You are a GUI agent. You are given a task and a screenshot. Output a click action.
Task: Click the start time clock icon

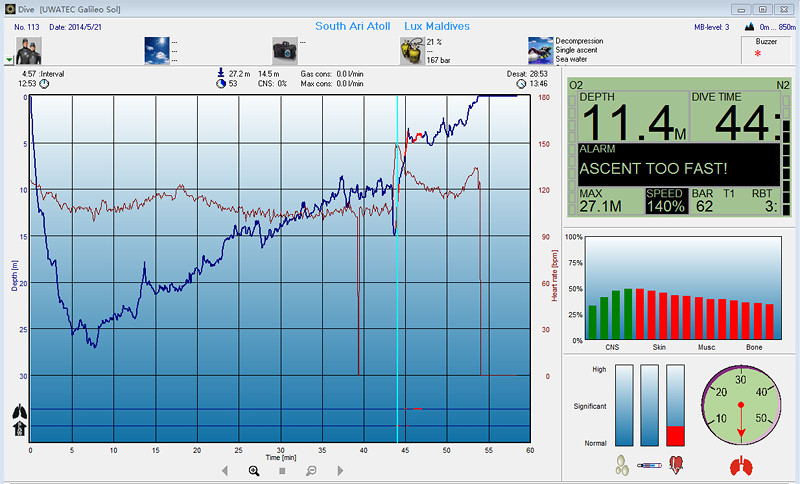(44, 84)
